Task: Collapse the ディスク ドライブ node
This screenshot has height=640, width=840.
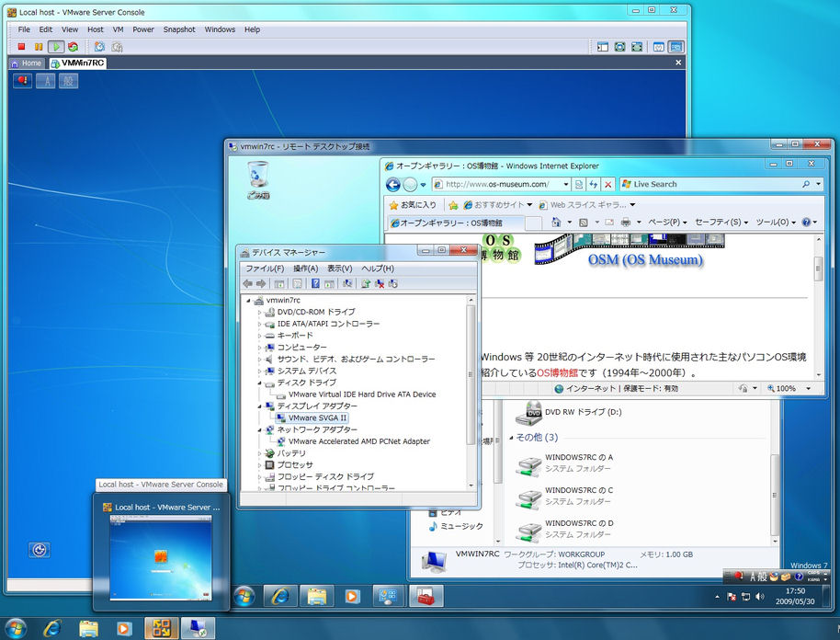Action: point(259,383)
